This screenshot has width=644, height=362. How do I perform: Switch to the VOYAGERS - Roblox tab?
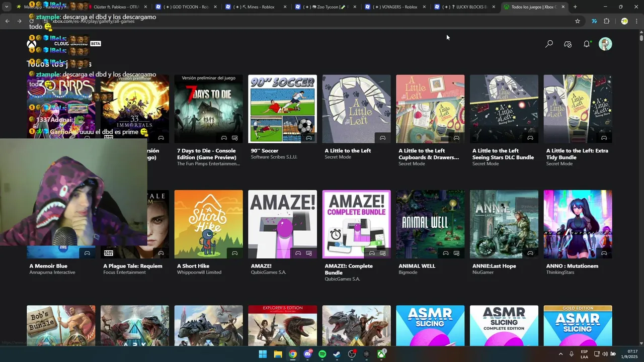[x=394, y=7]
